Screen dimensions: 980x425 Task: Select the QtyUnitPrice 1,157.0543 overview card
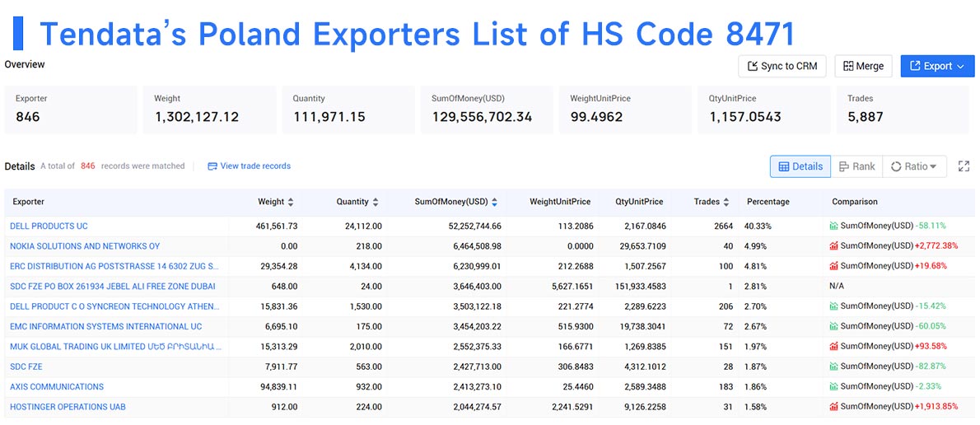pos(764,110)
